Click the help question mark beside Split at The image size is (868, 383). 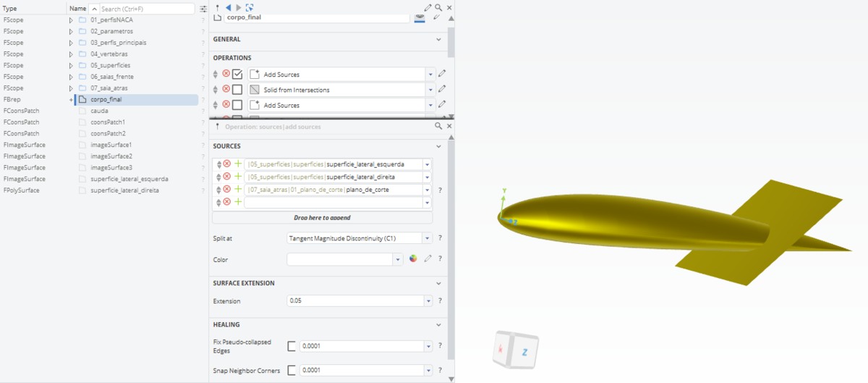440,237
